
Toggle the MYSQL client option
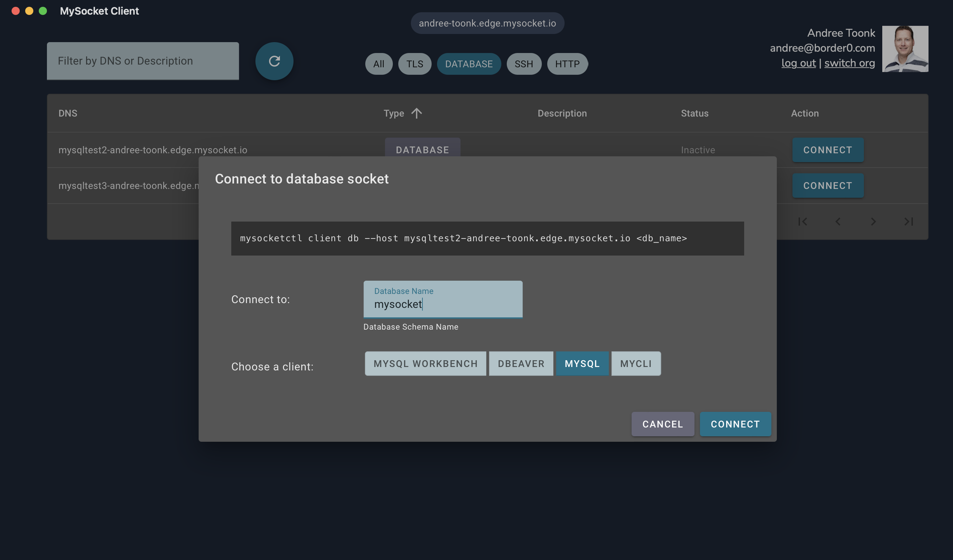pos(582,364)
